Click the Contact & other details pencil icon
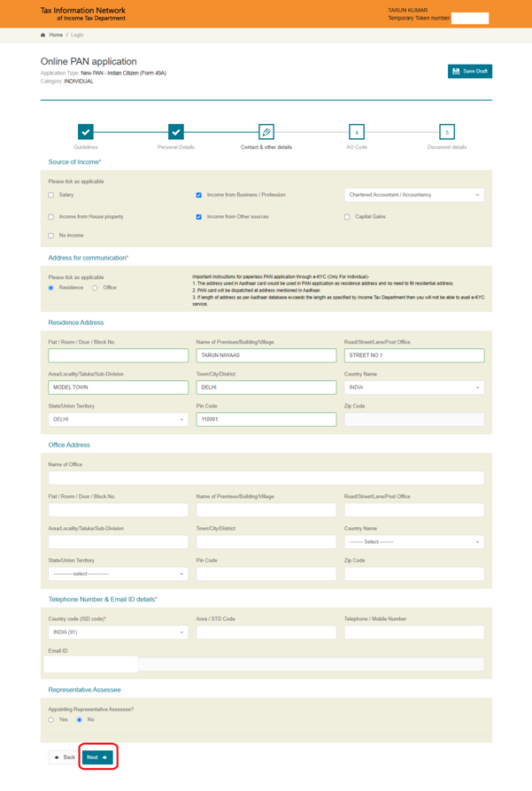532x791 pixels. tap(266, 132)
